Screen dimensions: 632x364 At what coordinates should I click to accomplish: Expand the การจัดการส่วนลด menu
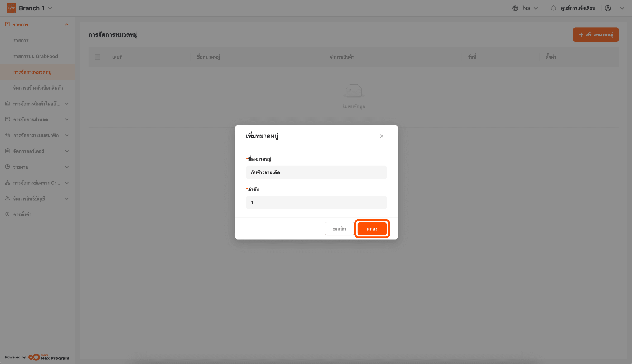tap(66, 120)
